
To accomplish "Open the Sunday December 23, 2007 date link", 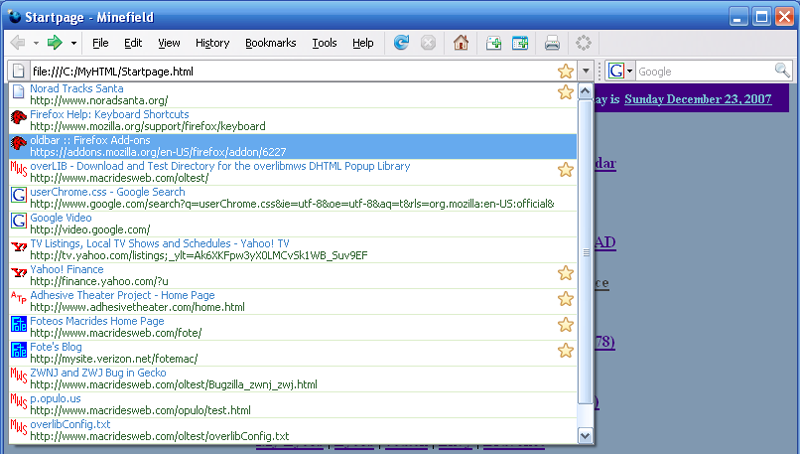I will click(698, 99).
